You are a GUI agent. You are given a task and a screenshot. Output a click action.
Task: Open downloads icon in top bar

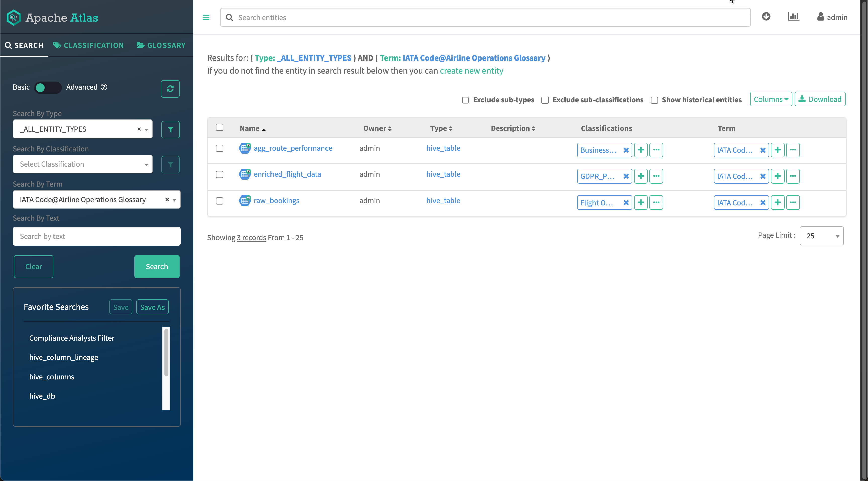pyautogui.click(x=766, y=17)
